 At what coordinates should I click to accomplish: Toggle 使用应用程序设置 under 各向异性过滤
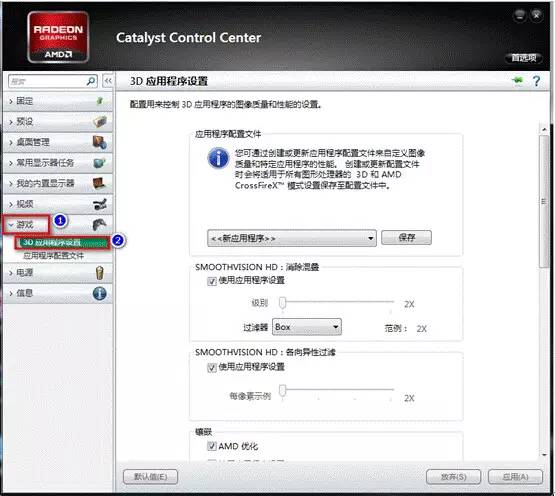pyautogui.click(x=212, y=367)
